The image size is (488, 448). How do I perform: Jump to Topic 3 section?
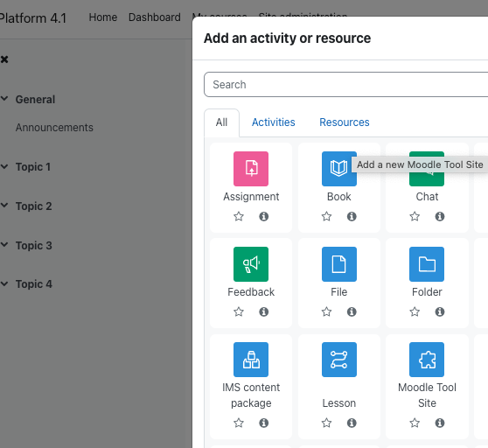pos(33,246)
